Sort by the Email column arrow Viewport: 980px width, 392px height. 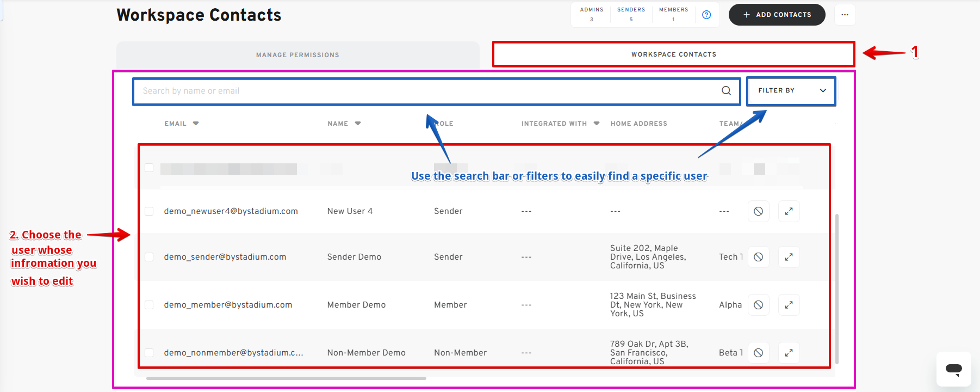[x=196, y=124]
